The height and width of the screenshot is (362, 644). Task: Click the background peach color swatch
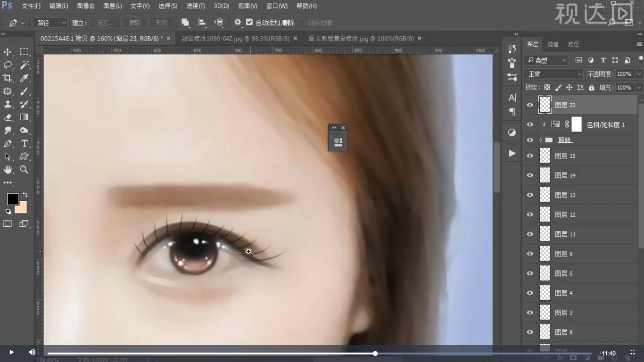click(22, 209)
